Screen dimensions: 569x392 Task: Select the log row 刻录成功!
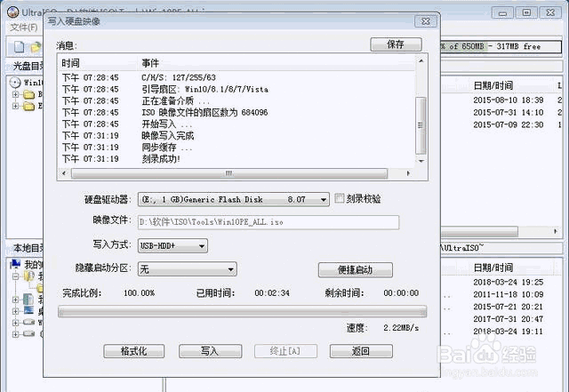pyautogui.click(x=236, y=159)
